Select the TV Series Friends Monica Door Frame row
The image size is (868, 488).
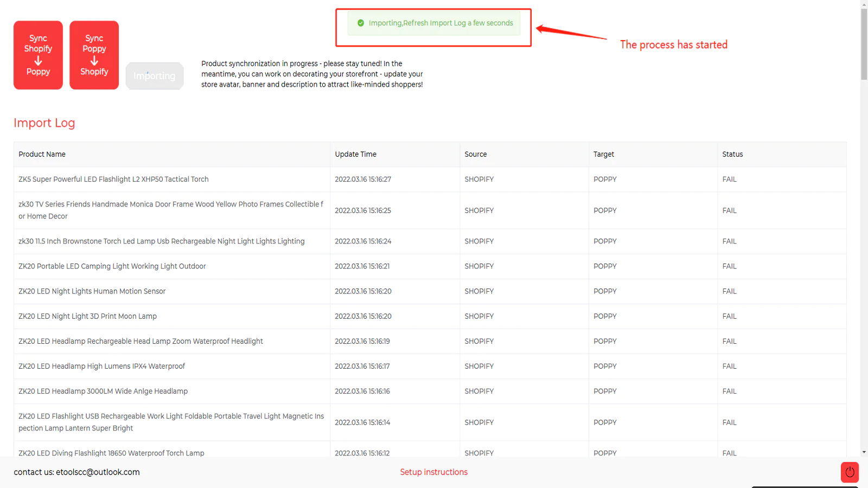point(430,210)
